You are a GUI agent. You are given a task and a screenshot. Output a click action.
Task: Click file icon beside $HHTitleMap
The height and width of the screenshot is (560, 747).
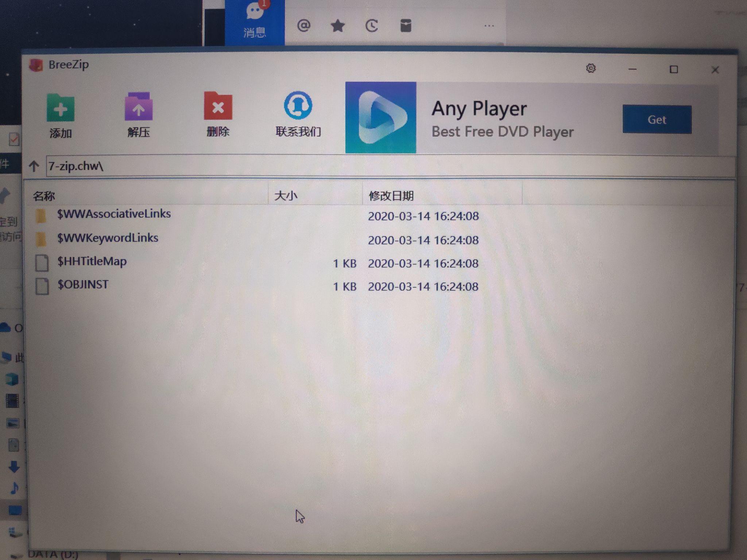[42, 263]
